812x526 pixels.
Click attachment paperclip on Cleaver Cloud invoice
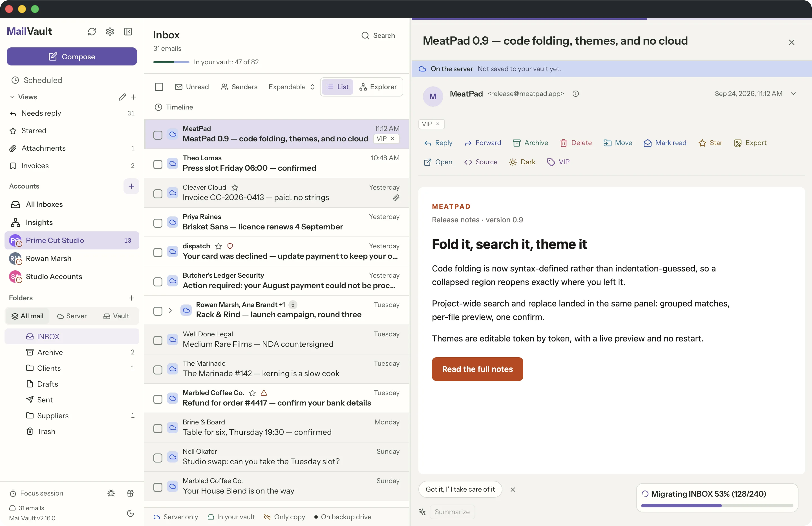tap(396, 198)
